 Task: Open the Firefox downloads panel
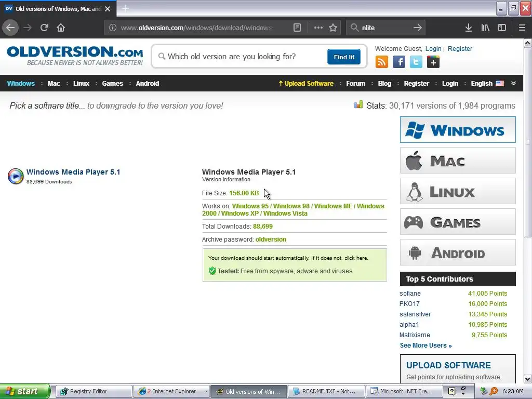[x=469, y=28]
